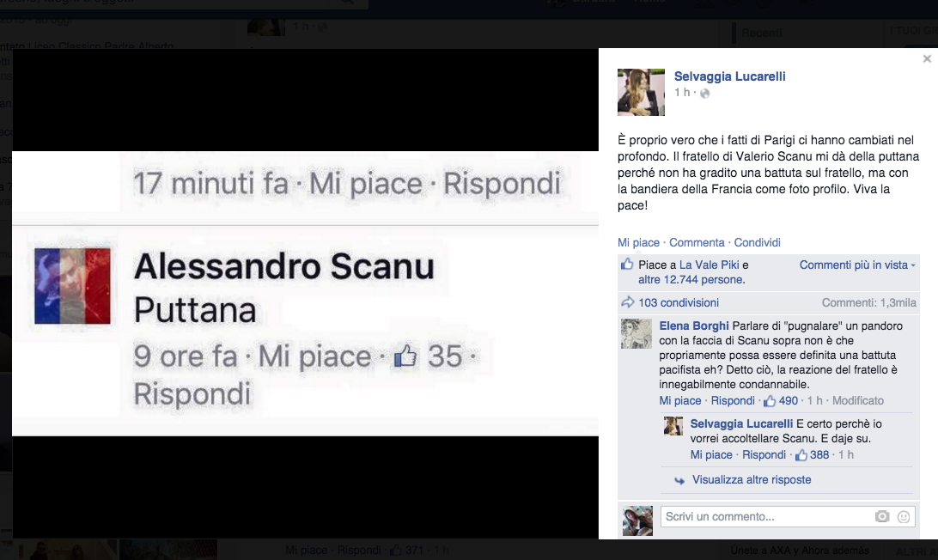
Task: Click Rispondi under Elena Borghi's comment
Action: tap(733, 401)
